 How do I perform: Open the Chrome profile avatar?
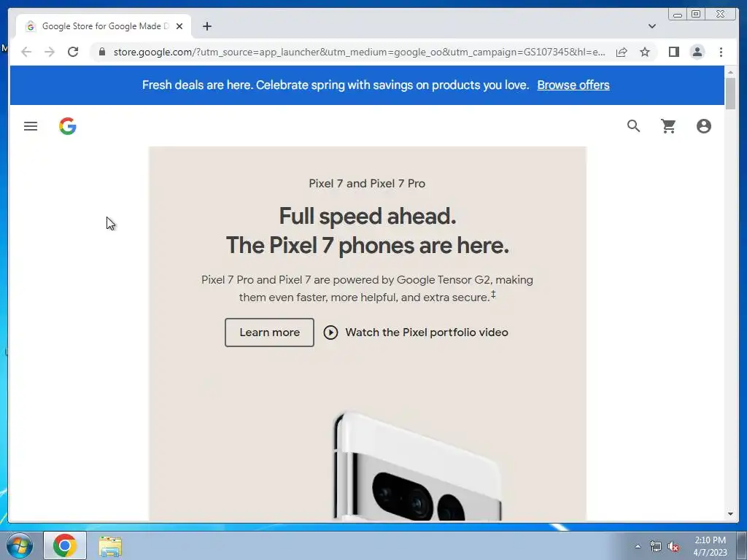697,52
